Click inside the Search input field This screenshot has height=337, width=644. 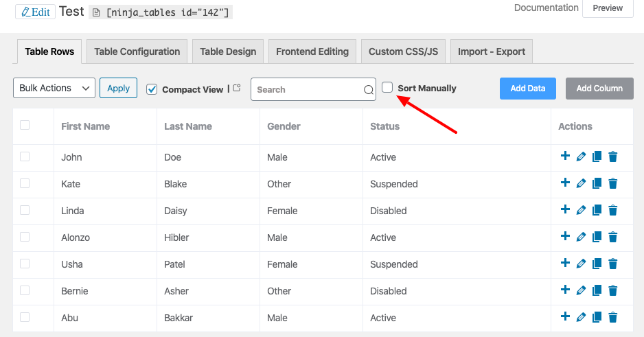[x=306, y=90]
